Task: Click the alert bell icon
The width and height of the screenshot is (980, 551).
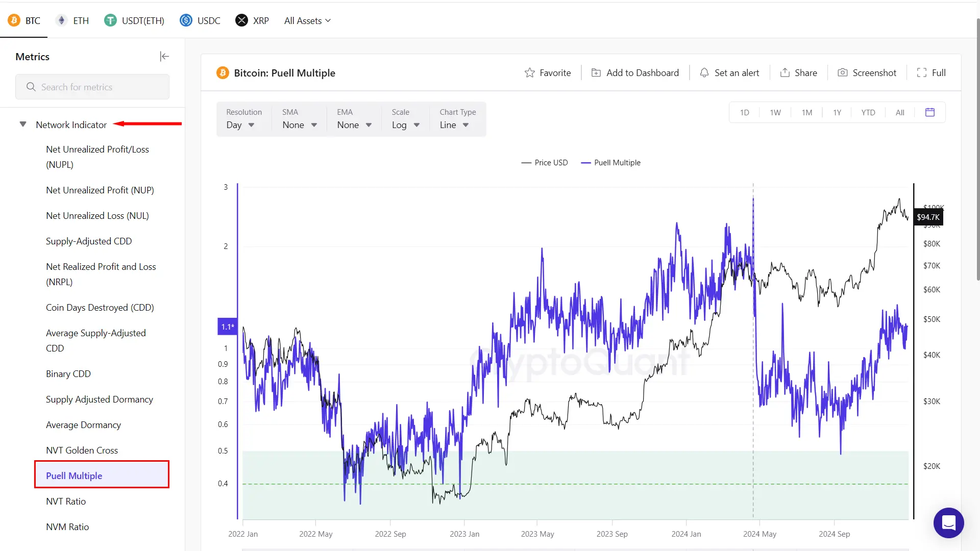Action: point(704,72)
